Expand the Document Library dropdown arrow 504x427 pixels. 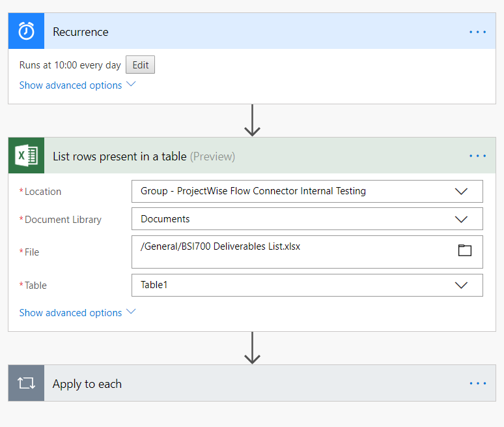click(461, 220)
